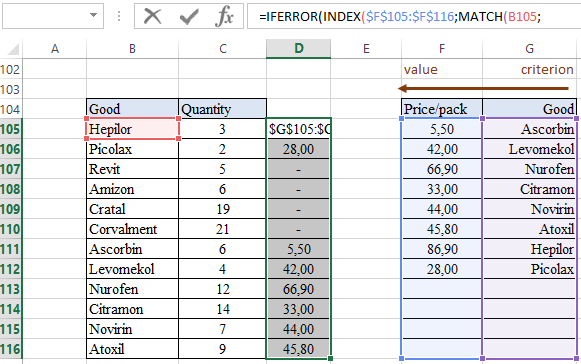This screenshot has width=581, height=364.
Task: Select column B header
Action: pos(132,49)
